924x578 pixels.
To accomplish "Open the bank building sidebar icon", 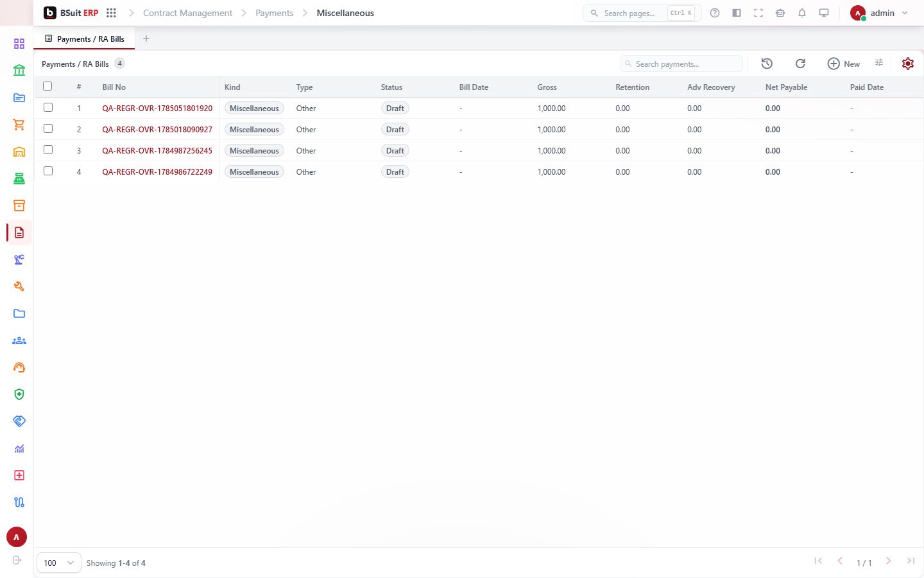I will click(19, 71).
